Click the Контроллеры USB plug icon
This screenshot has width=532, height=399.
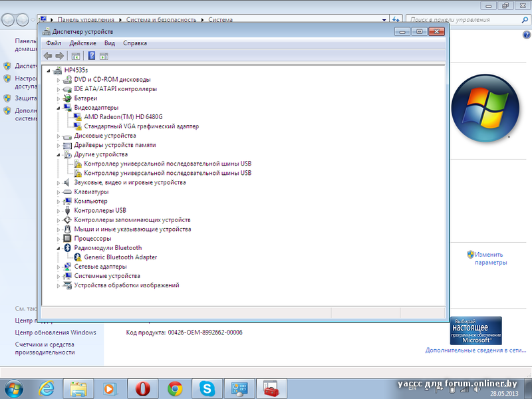pos(67,210)
